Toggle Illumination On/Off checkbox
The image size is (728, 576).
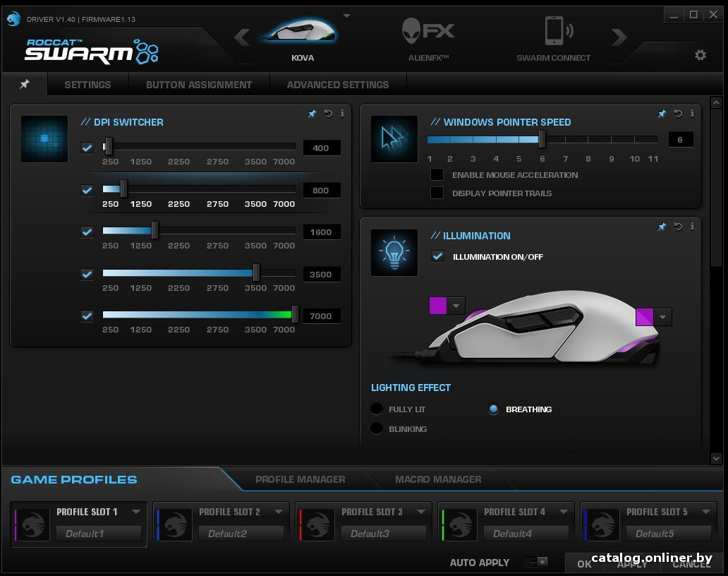point(437,256)
